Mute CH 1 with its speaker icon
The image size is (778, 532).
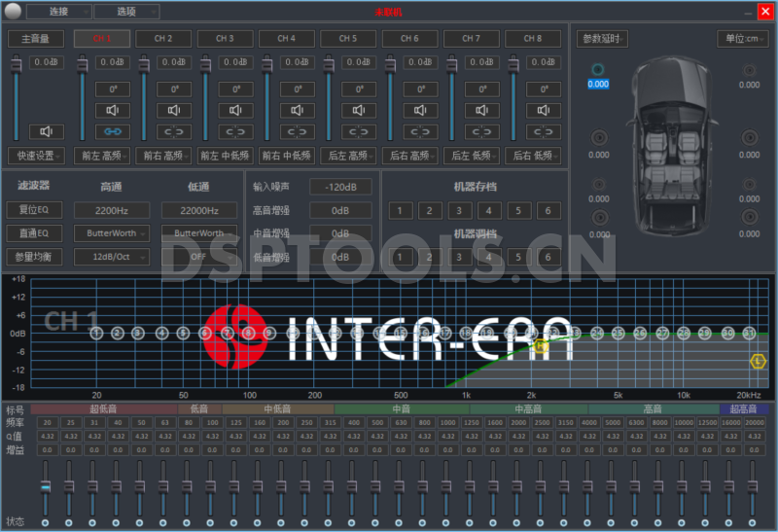pyautogui.click(x=113, y=110)
